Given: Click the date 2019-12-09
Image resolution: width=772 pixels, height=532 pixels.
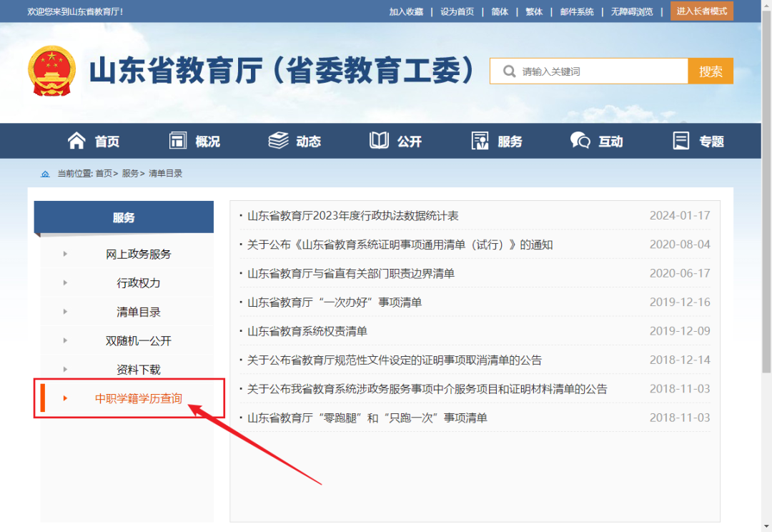Looking at the screenshot, I should click(680, 331).
